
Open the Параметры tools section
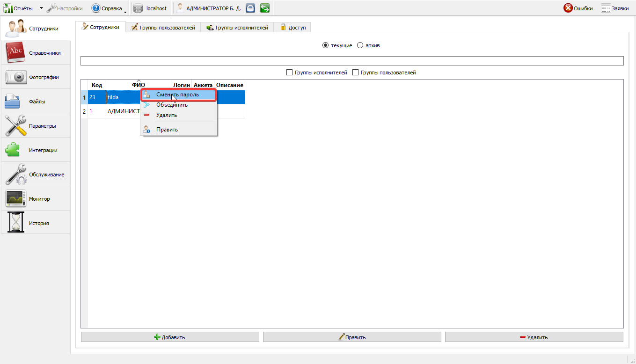click(36, 125)
